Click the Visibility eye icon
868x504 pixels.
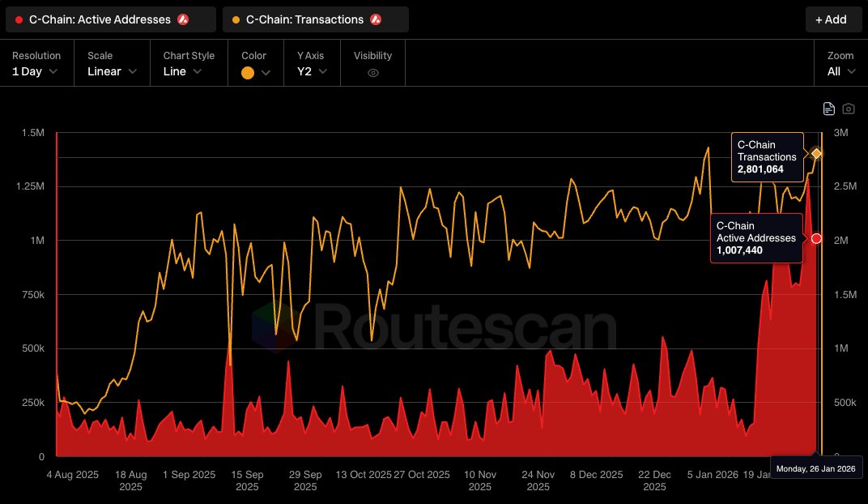[372, 72]
